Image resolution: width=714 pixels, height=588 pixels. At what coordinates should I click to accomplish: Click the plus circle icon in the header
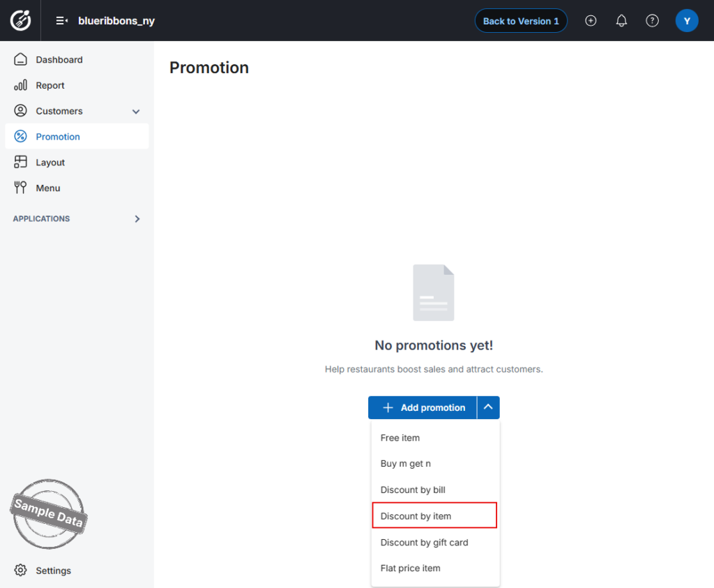click(591, 20)
